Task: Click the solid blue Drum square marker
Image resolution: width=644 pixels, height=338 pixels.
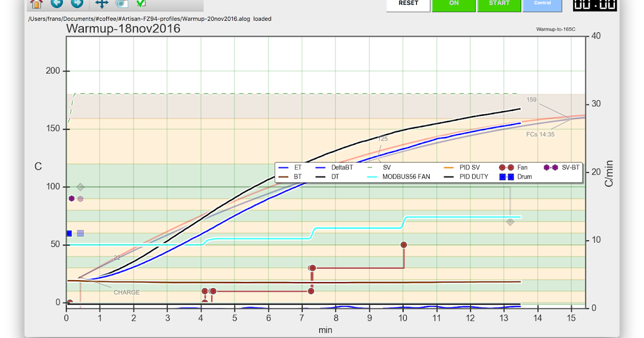Action: [x=69, y=233]
